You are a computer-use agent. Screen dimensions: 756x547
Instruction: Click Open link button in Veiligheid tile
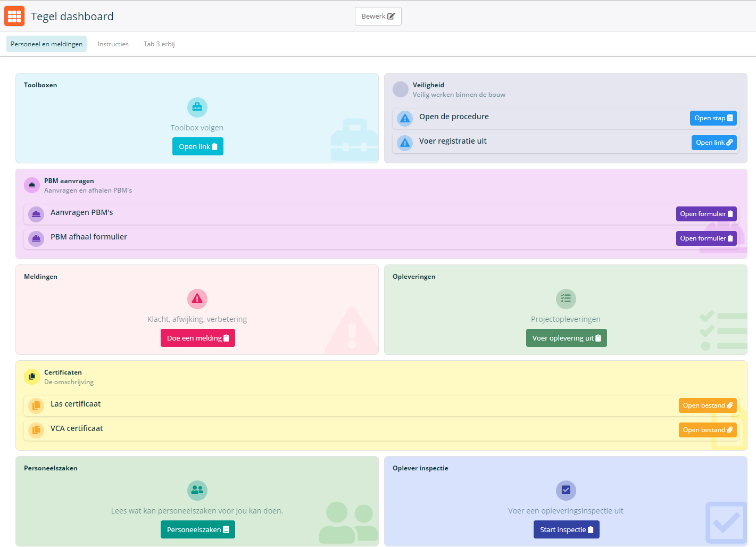pos(714,143)
